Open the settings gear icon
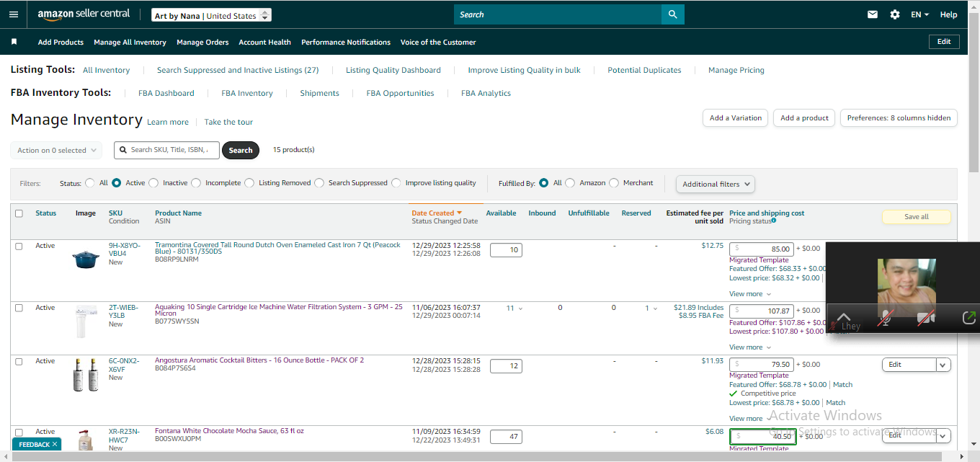Image resolution: width=980 pixels, height=462 pixels. point(895,14)
